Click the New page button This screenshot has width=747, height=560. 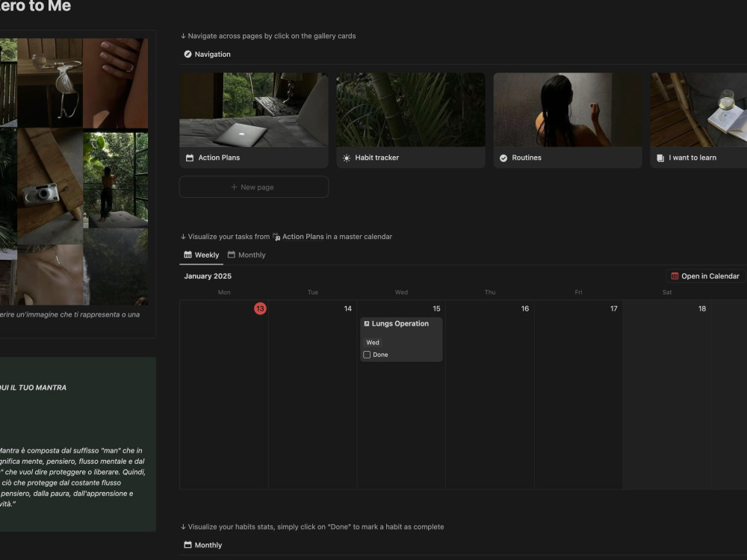pos(253,187)
